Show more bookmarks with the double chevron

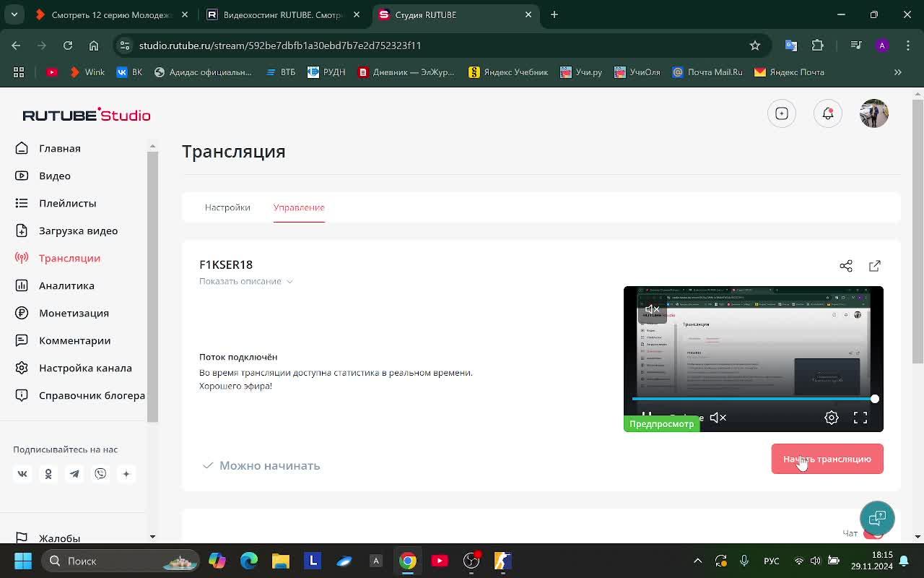coord(898,72)
